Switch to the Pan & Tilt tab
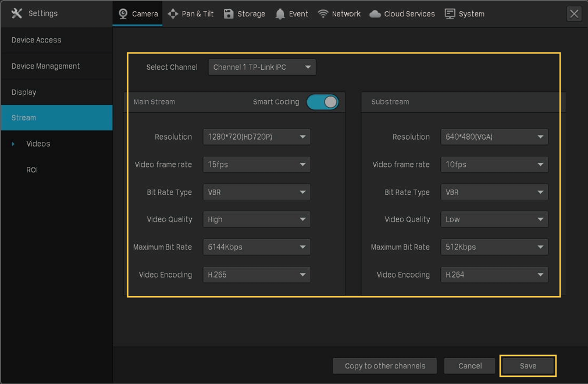The width and height of the screenshot is (588, 384). pos(191,14)
